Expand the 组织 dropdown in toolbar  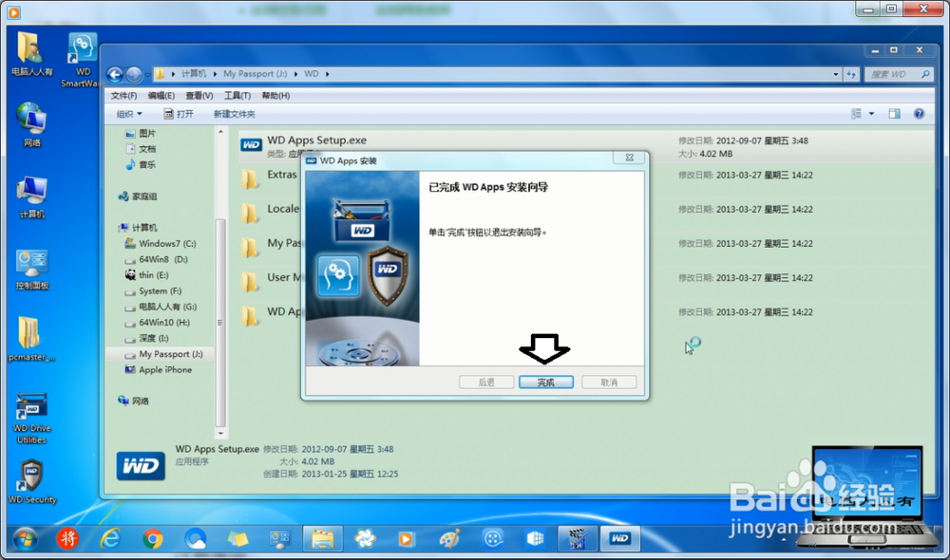click(x=129, y=114)
